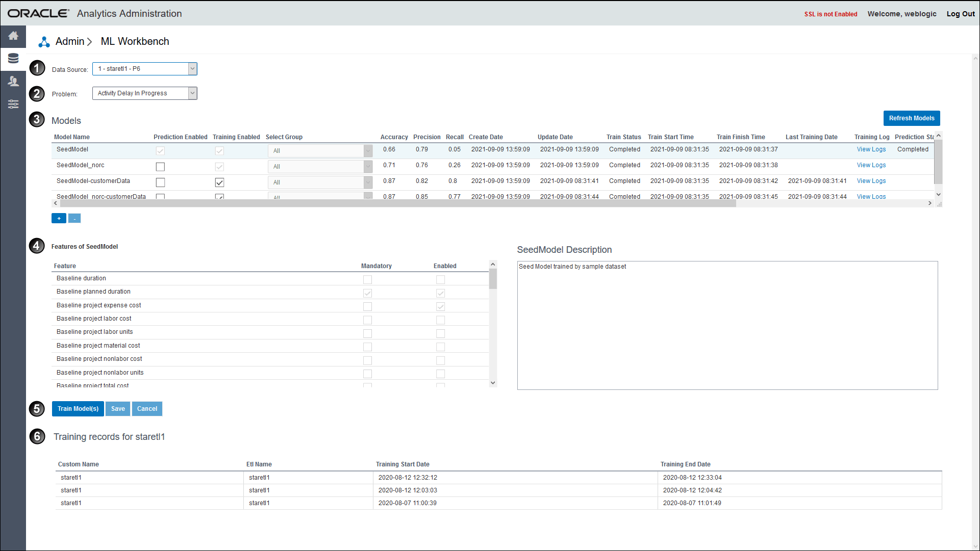The width and height of the screenshot is (980, 551).
Task: Click the Train Status column header
Action: coord(623,137)
